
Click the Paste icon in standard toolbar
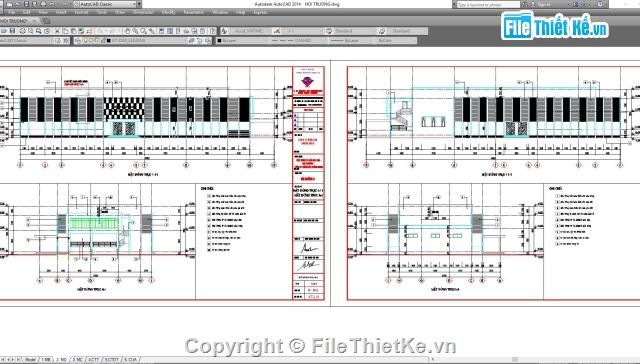tap(73, 31)
